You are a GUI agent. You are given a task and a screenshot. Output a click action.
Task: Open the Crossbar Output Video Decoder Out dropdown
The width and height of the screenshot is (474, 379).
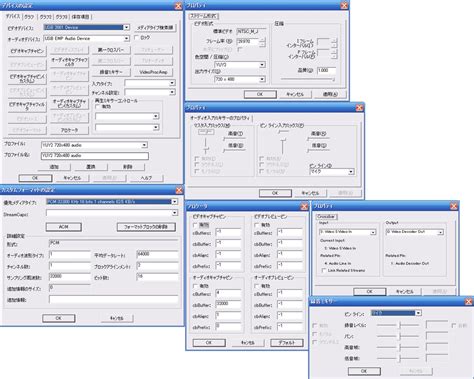440,232
